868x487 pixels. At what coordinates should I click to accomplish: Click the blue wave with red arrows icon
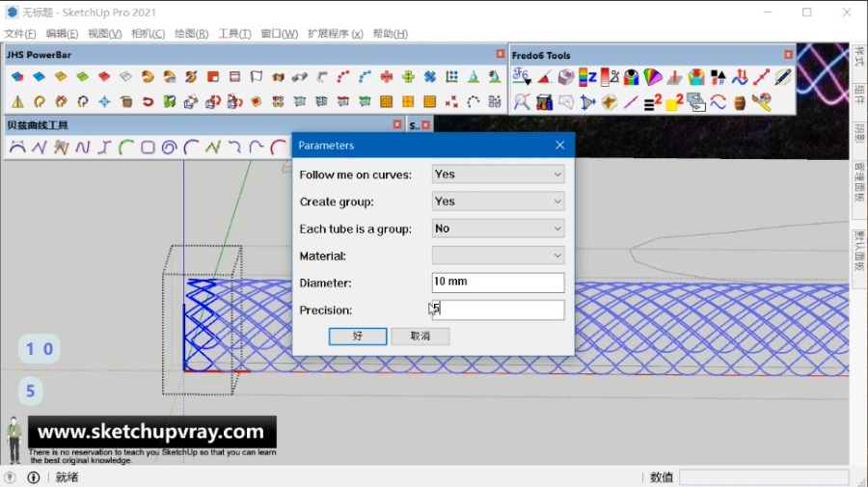coord(740,77)
